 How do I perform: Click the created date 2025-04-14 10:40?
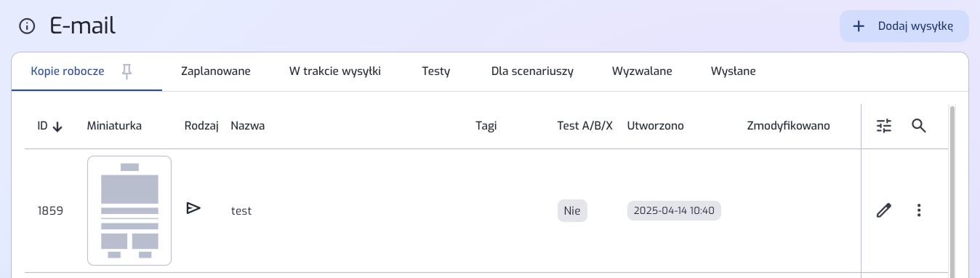(674, 210)
